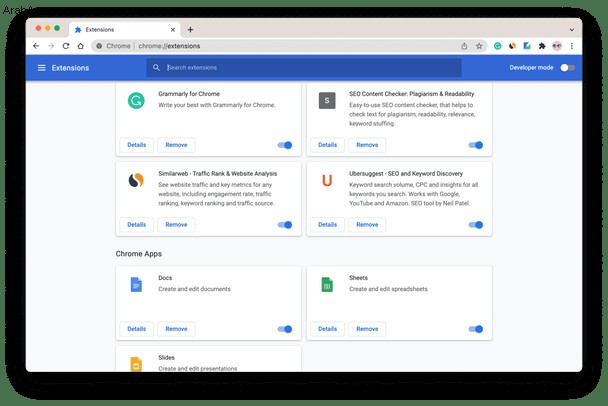Disable the Grammarly for Chrome extension
608x406 pixels.
click(x=285, y=145)
